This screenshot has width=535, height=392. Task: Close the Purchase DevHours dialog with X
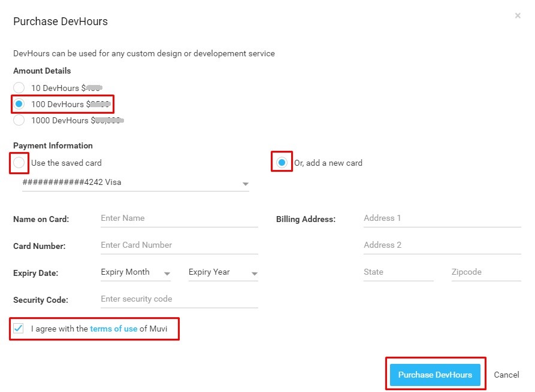pyautogui.click(x=518, y=16)
